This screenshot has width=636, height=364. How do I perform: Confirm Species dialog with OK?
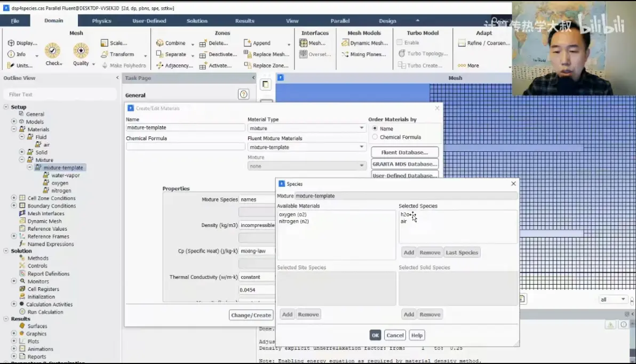(375, 335)
